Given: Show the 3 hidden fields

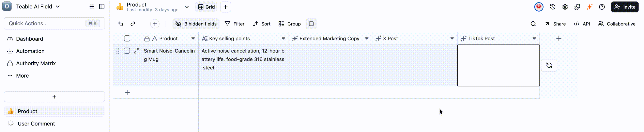Looking at the screenshot, I should (x=196, y=24).
